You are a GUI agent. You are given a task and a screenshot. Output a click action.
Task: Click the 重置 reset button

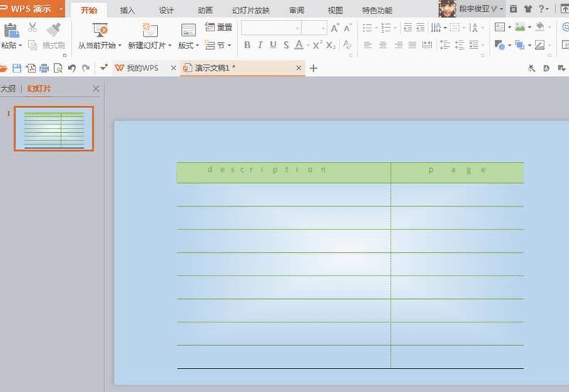220,28
